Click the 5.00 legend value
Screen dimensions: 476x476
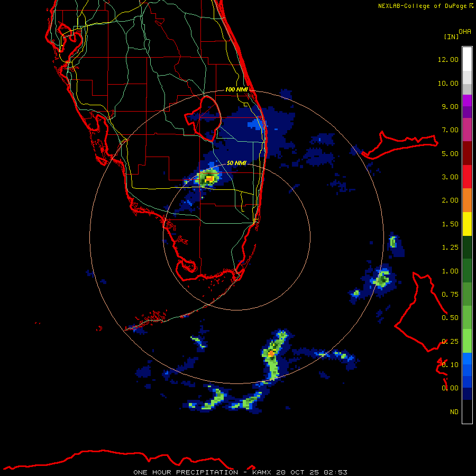tap(450, 153)
